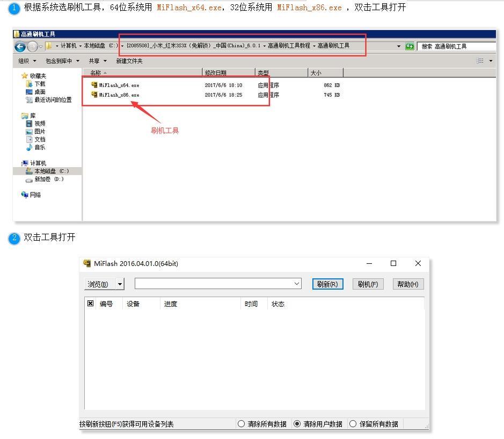
Task: Open the firmware path combo box dropdown
Action: pos(297,284)
